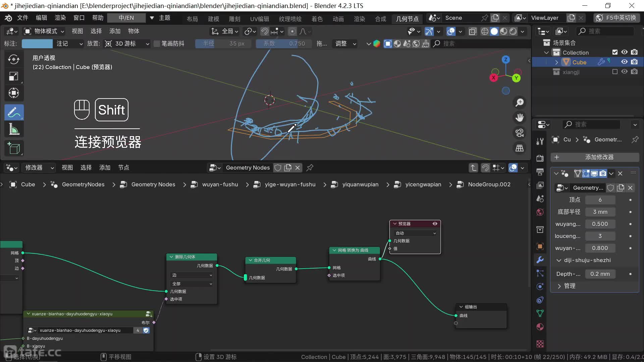
Task: Expand the Cube item in outliner
Action: 556,62
